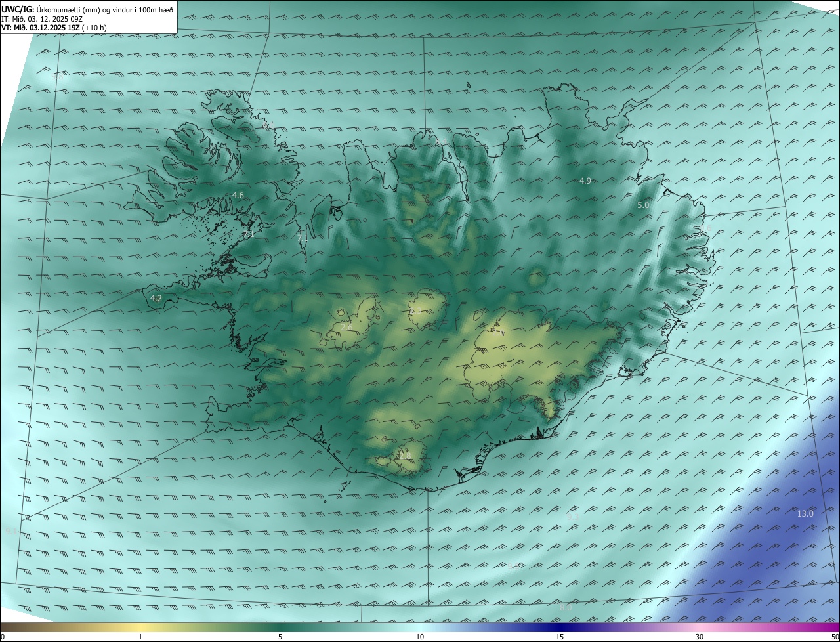Click the 2.6 value label on the glacier
This screenshot has height=642, width=840.
coord(346,326)
